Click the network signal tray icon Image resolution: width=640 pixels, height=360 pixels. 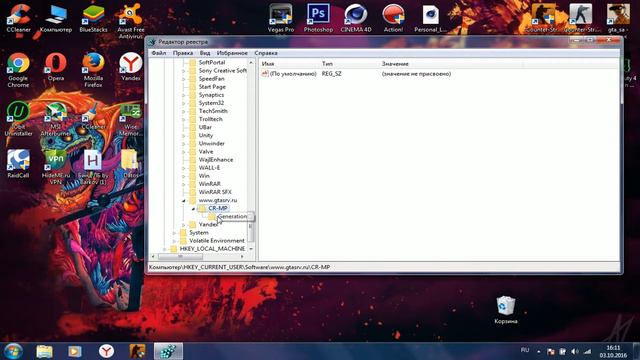tap(587, 351)
